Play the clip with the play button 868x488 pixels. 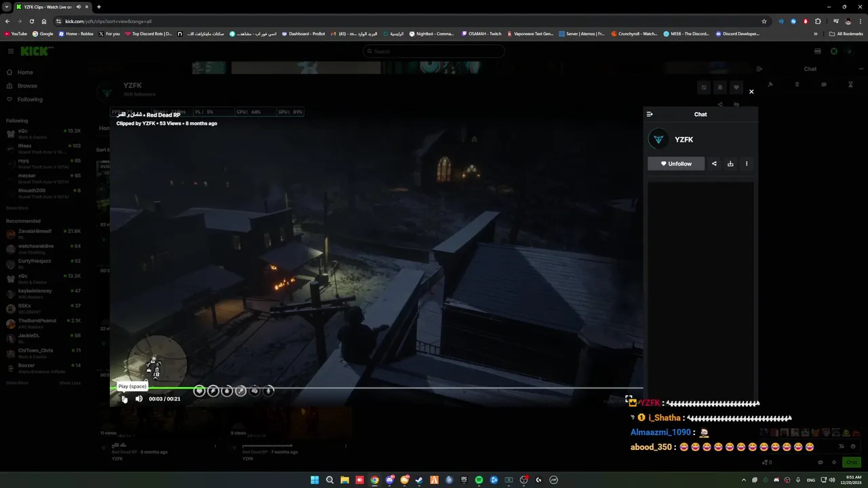click(x=124, y=399)
